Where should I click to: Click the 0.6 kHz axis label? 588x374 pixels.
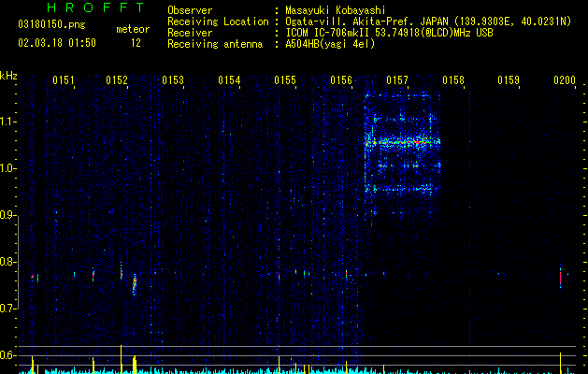(x=8, y=355)
